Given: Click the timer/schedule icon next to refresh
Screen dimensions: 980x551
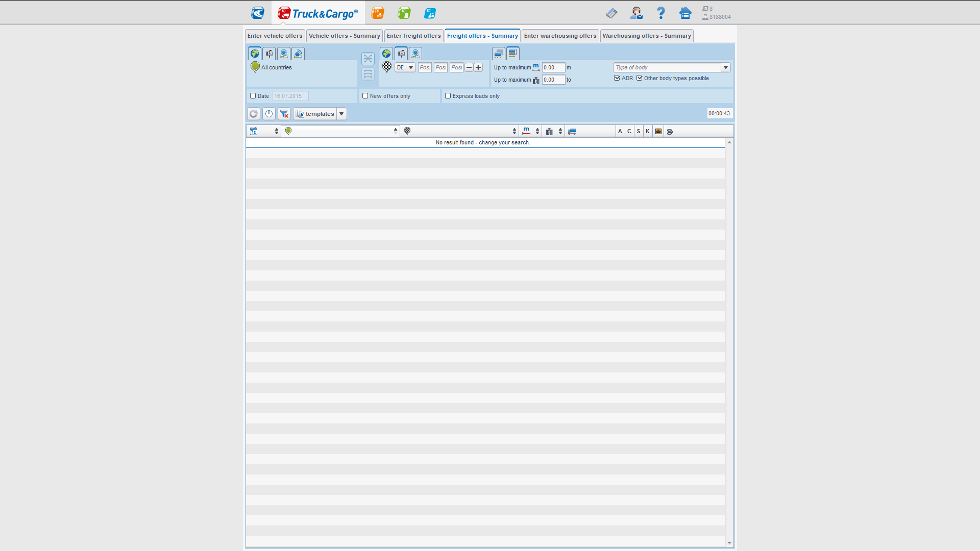Looking at the screenshot, I should point(268,113).
